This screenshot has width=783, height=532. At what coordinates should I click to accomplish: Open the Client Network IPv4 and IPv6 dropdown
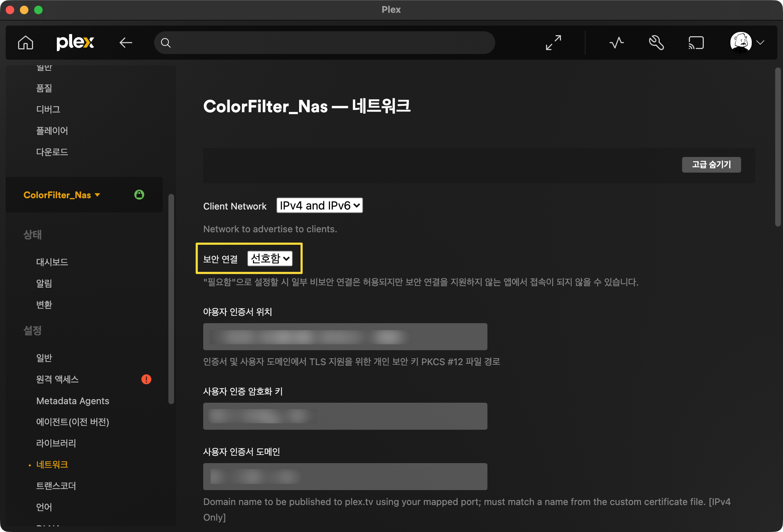pos(319,206)
